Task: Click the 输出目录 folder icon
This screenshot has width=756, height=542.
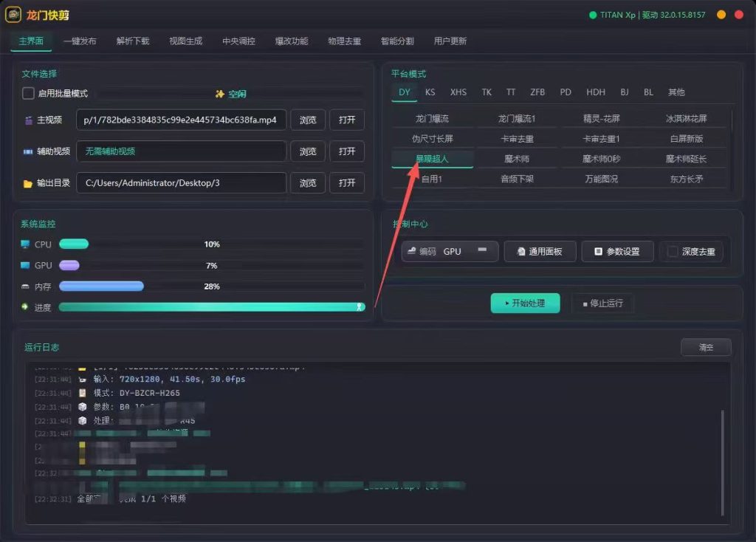Action: [x=27, y=183]
